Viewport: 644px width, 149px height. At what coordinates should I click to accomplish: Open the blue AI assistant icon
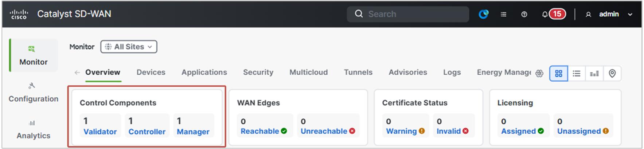tap(483, 14)
